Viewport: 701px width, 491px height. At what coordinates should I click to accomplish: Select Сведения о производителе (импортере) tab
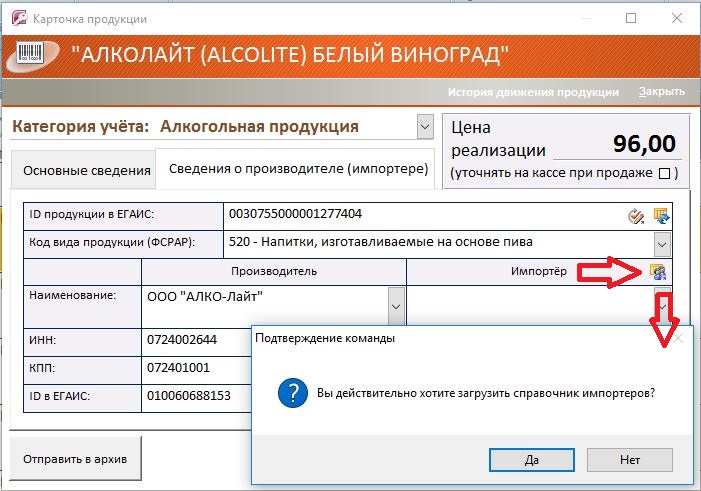click(x=298, y=169)
